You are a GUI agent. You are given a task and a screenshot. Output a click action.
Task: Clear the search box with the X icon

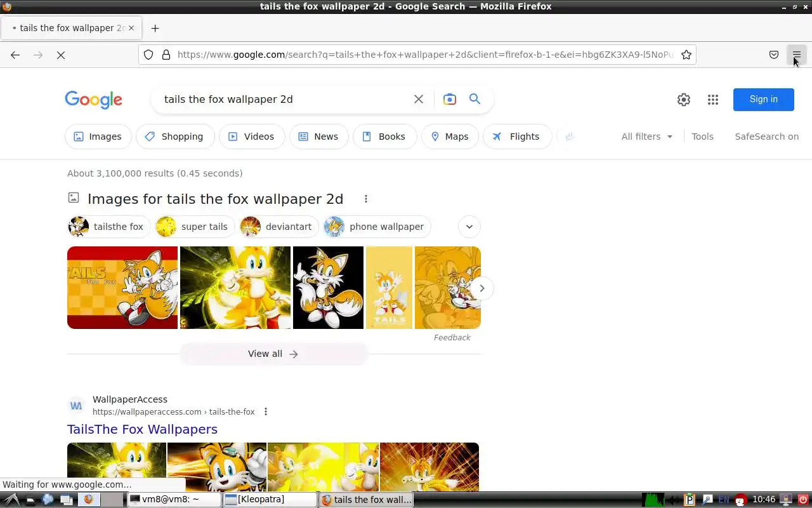[x=419, y=99]
